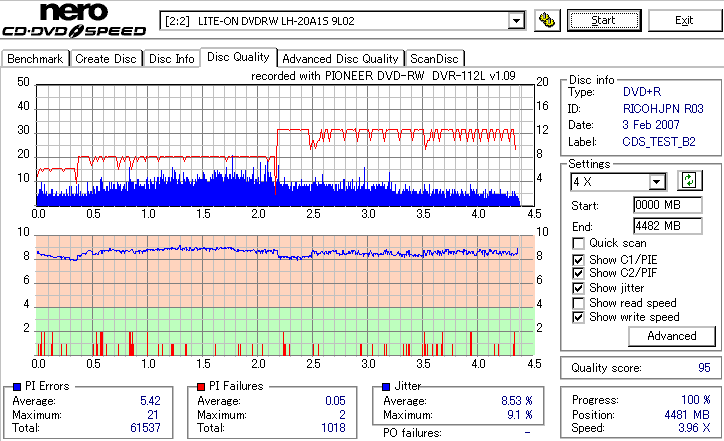Switch to the Benchmark tab

tap(35, 59)
